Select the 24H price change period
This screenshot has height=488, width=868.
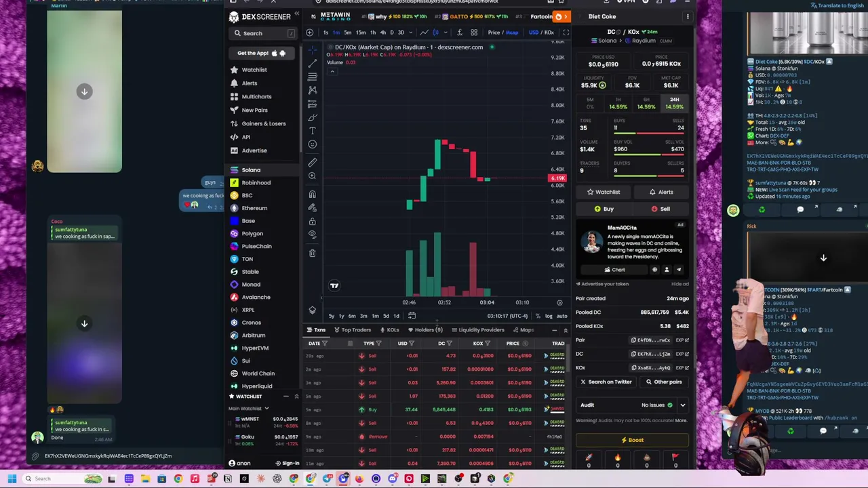click(674, 104)
